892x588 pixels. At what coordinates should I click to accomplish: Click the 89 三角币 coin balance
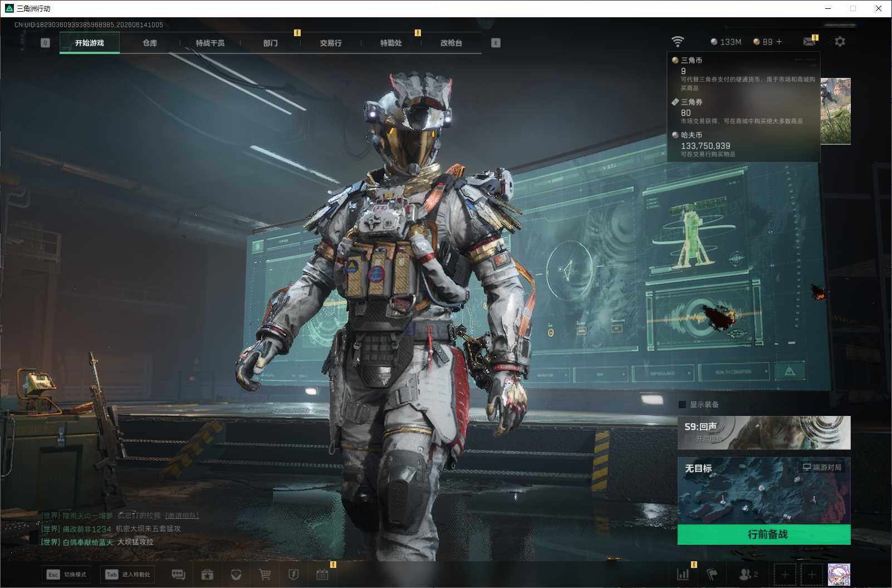click(x=763, y=42)
